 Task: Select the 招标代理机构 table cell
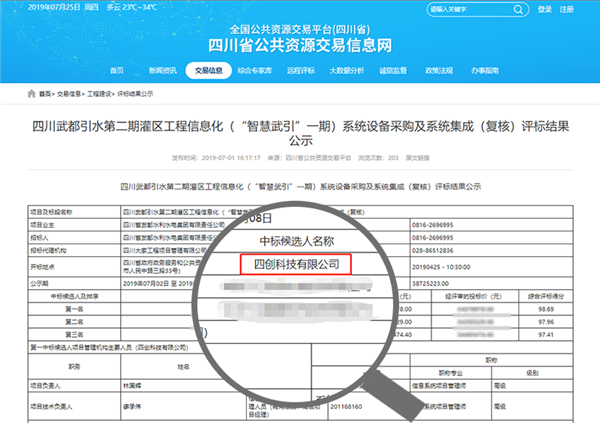[74, 250]
